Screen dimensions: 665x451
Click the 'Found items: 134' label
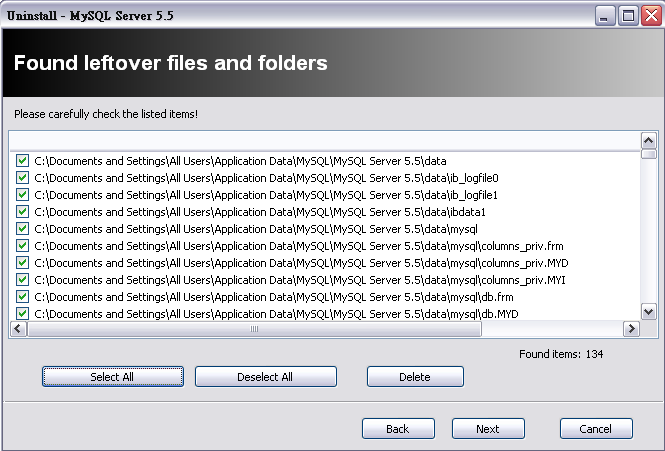(561, 354)
